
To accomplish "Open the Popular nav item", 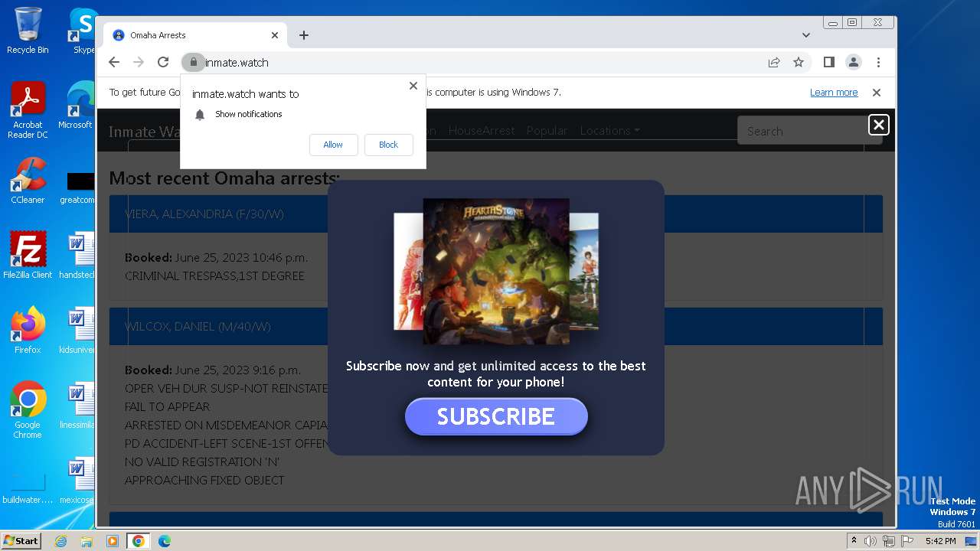I will coord(547,131).
